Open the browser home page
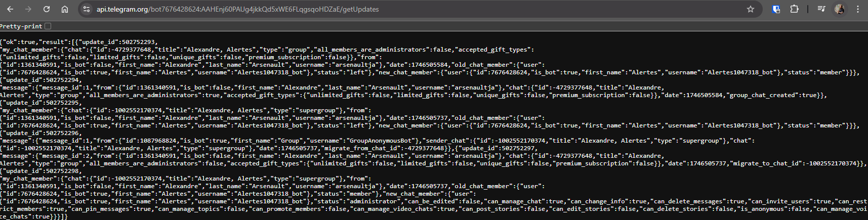Screen dimensions: 868x220 (x=65, y=9)
